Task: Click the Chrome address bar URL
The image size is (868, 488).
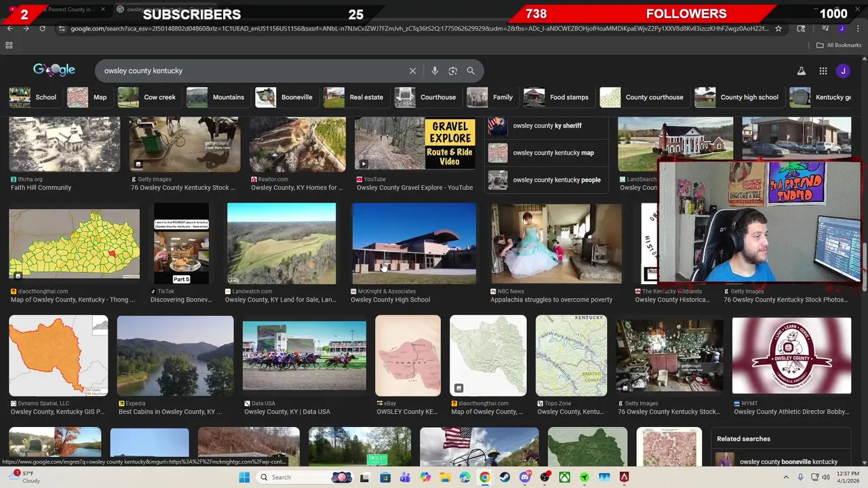Action: [x=419, y=28]
